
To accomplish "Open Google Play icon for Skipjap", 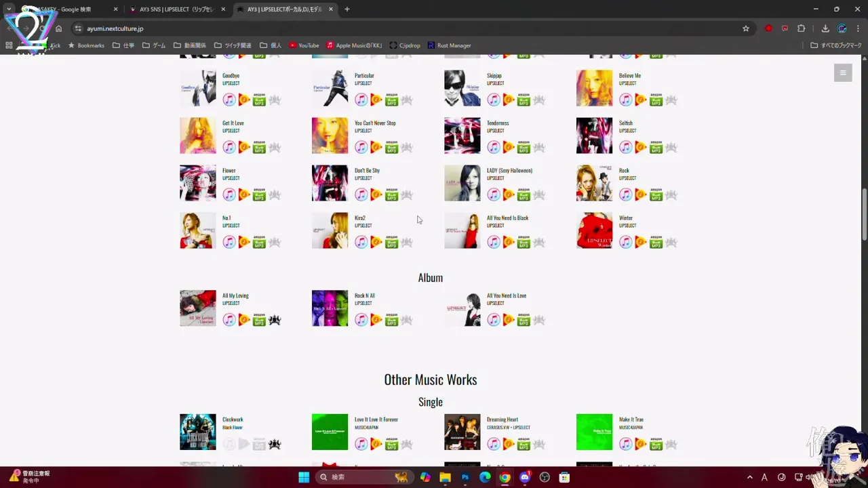I will pos(509,100).
